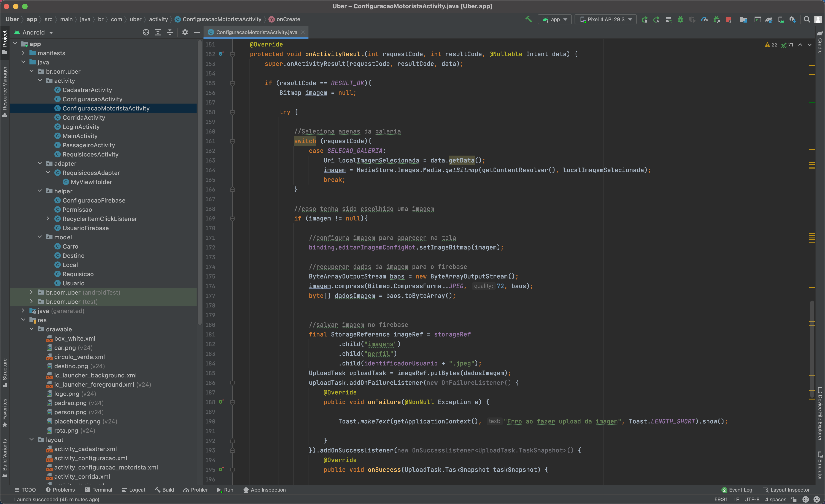Image resolution: width=825 pixels, height=504 pixels.
Task: Click the Project tree vertical scrollbar
Action: coord(200,182)
